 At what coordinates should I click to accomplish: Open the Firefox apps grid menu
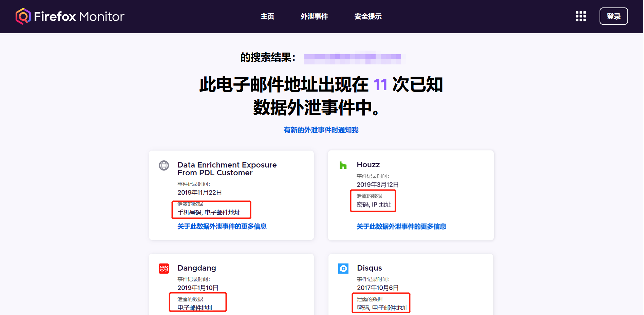click(581, 16)
